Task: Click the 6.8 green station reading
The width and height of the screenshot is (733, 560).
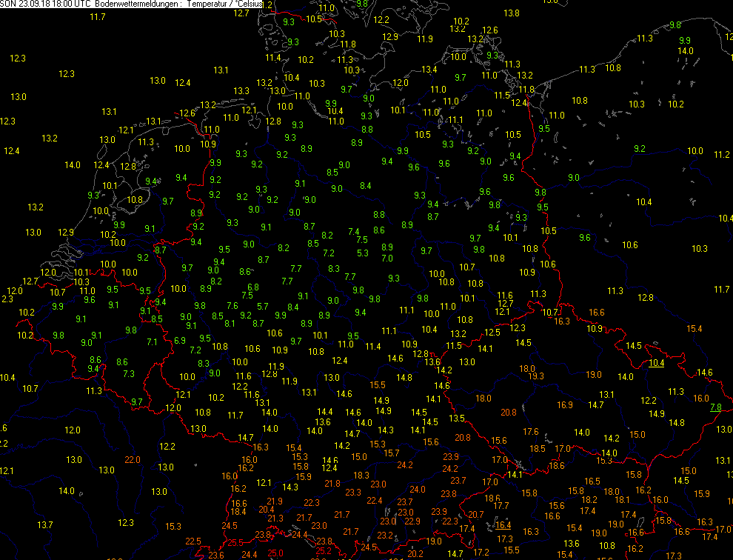Action: pyautogui.click(x=253, y=287)
